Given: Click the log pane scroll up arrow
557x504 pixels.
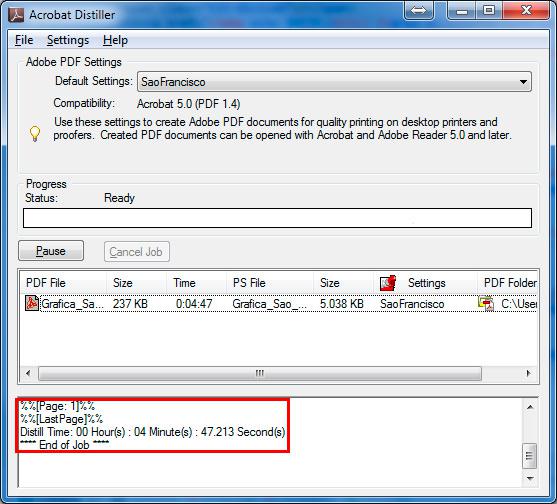Looking at the screenshot, I should (530, 407).
